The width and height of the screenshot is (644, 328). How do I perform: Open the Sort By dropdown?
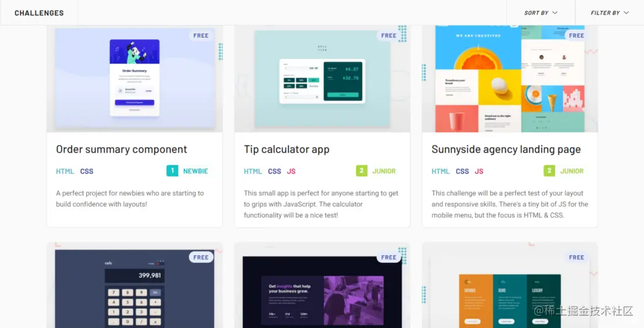click(x=540, y=13)
